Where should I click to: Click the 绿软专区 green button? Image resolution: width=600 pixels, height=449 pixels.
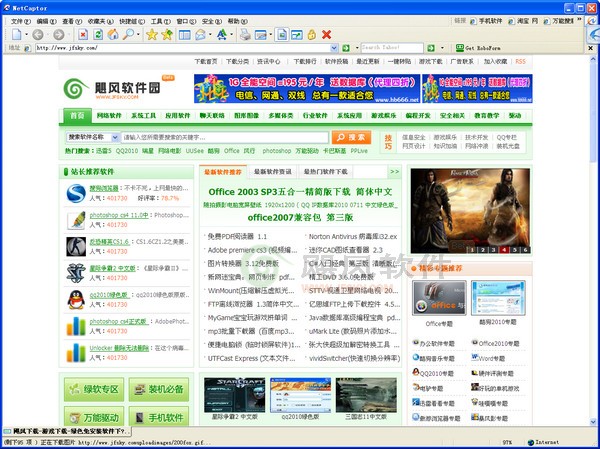click(x=94, y=389)
